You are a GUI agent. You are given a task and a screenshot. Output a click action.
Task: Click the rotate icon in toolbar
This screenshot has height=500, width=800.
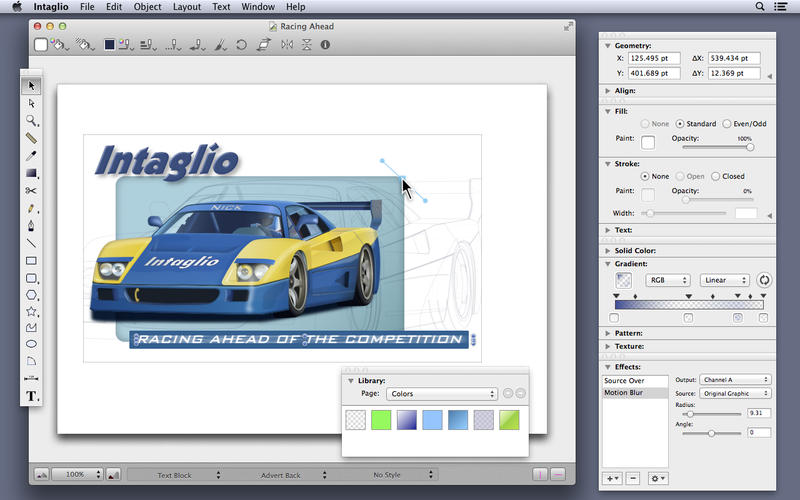coord(241,45)
